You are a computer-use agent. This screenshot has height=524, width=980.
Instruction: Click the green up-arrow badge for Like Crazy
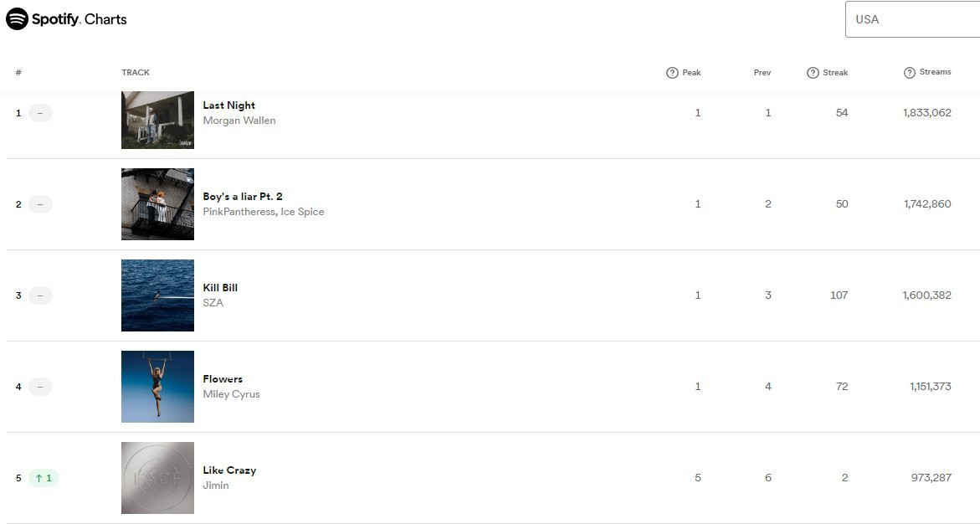tap(44, 478)
